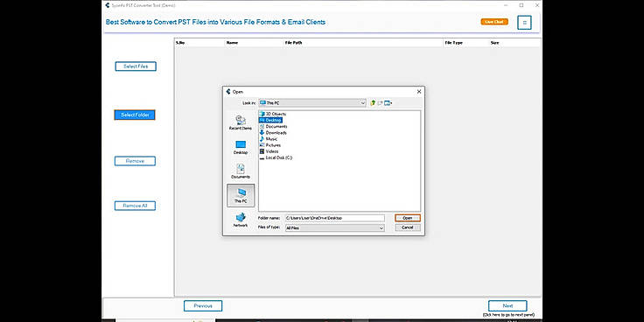Click the Remove button
This screenshot has width=644, height=322.
[135, 161]
